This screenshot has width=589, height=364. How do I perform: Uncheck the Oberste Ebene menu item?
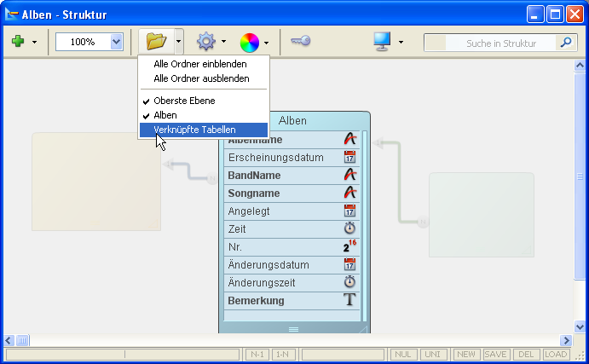203,101
